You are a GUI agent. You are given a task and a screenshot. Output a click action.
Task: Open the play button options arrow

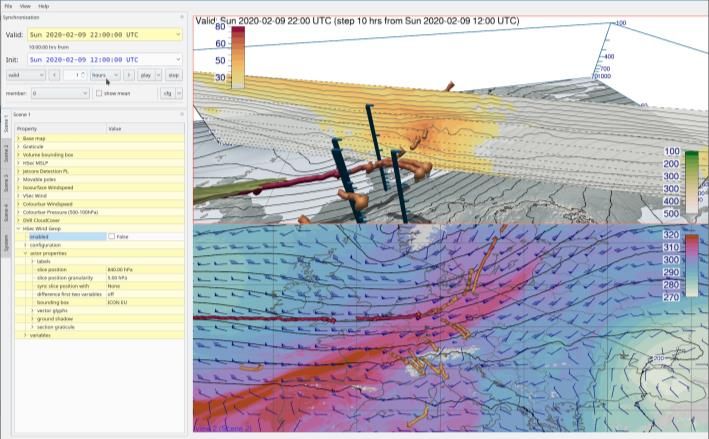(x=159, y=75)
